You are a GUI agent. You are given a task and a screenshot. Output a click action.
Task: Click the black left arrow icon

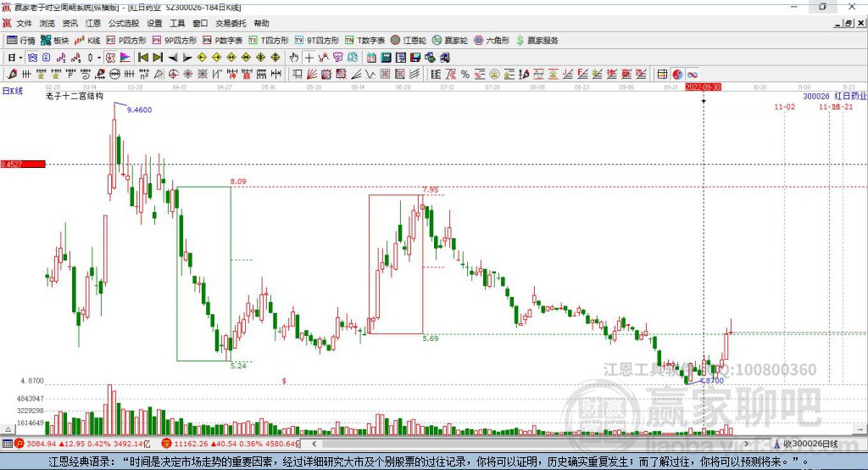point(173,58)
